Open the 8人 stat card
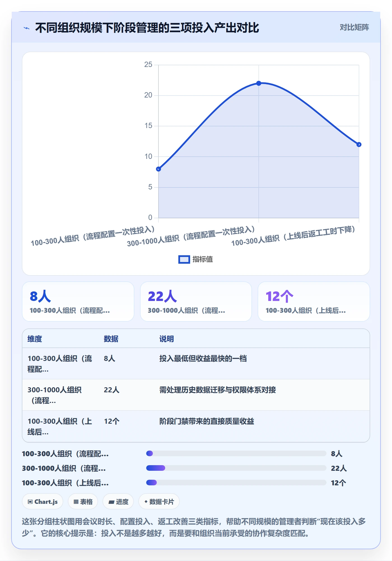The image size is (392, 561). (x=78, y=302)
